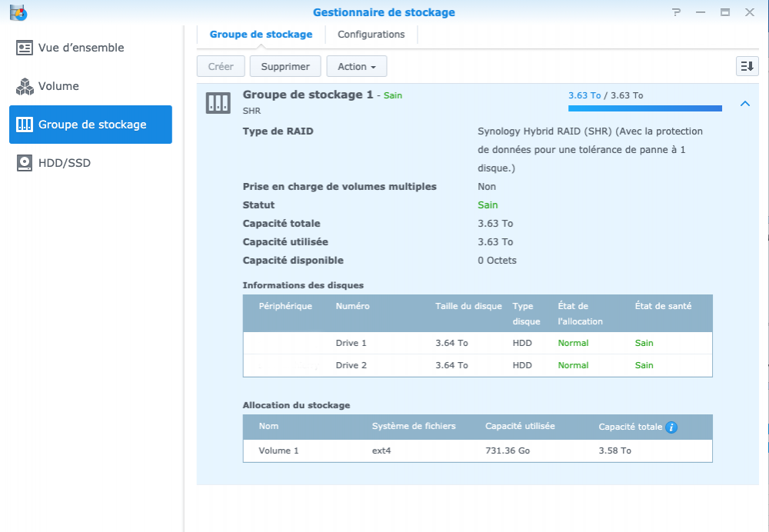This screenshot has height=532, width=769.
Task: Click the help question mark icon
Action: coord(676,12)
